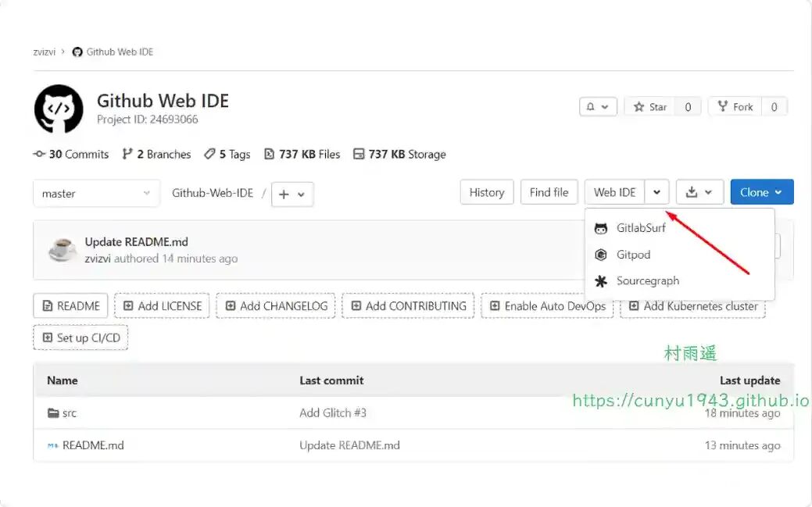Open the Add Glitch #3 commit link

pyautogui.click(x=332, y=412)
